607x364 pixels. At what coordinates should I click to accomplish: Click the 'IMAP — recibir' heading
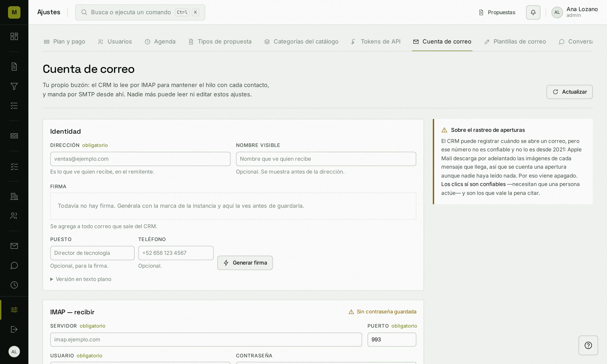click(x=72, y=312)
